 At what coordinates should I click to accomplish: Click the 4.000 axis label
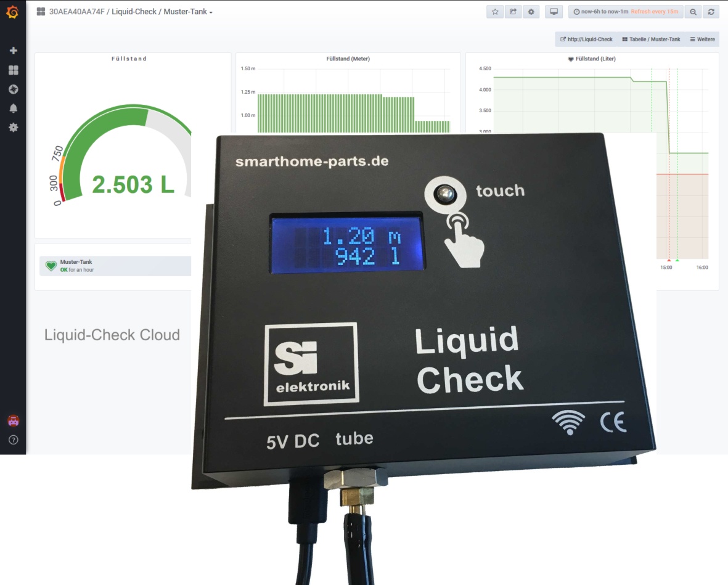click(x=485, y=89)
